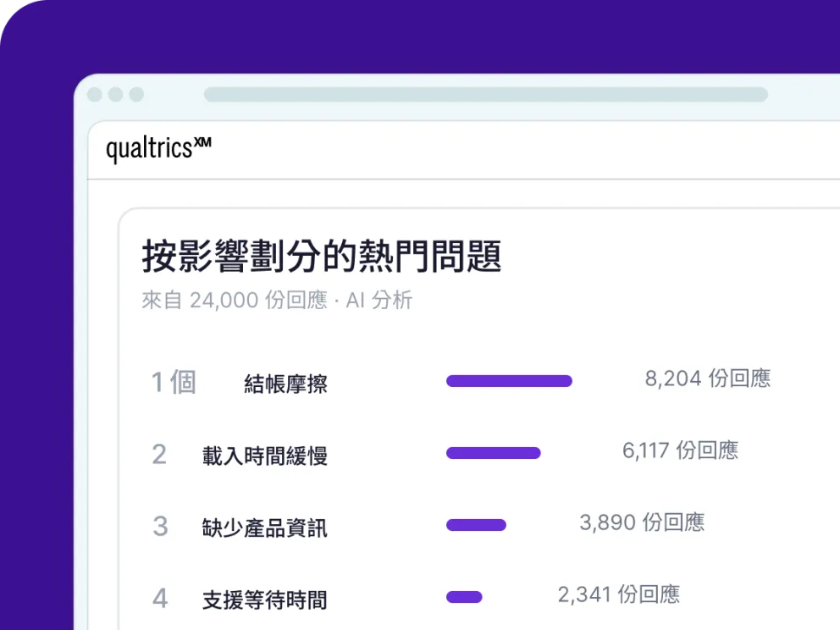This screenshot has height=630, width=840.
Task: Click the purple bar for 缺少產品資訊
Action: point(476,525)
